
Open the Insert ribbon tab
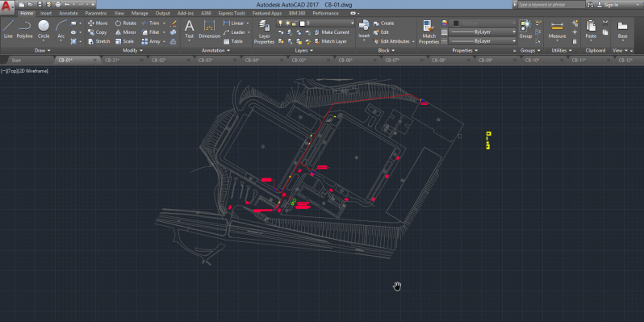coord(46,13)
